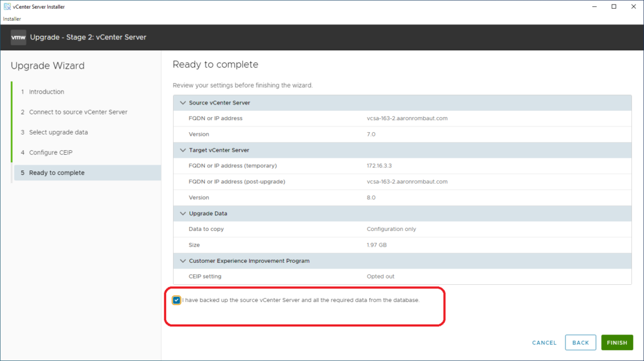Screen dimensions: 644x361
Task: Click the vmw logo in header
Action: point(18,37)
